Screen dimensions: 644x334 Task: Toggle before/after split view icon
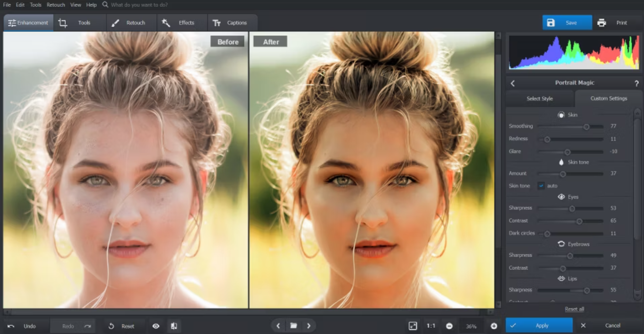click(174, 326)
